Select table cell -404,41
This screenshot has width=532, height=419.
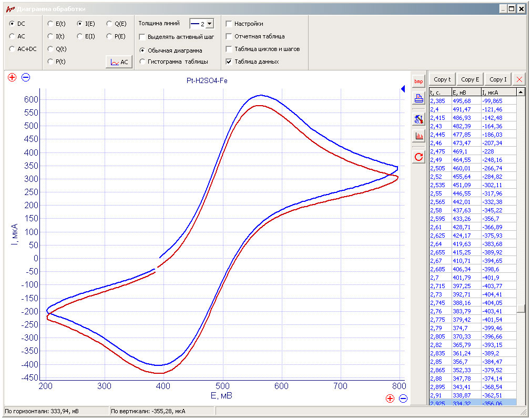pos(499,294)
